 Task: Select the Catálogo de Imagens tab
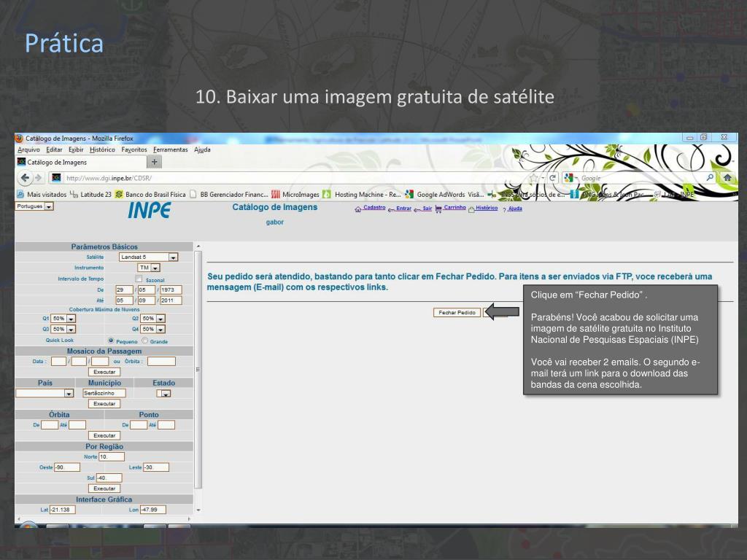[81, 162]
